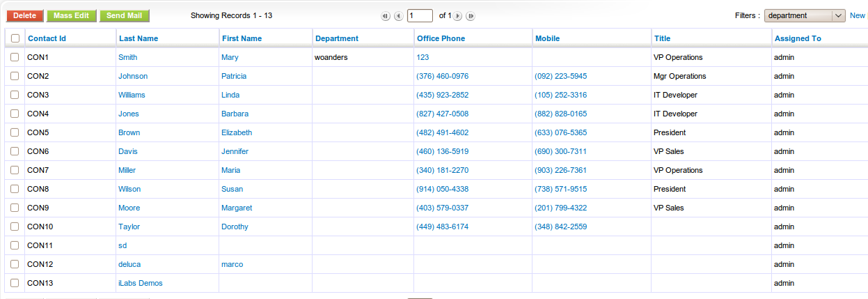Click the next page arrow icon
Screen dimensions: 868x299
coord(458,16)
